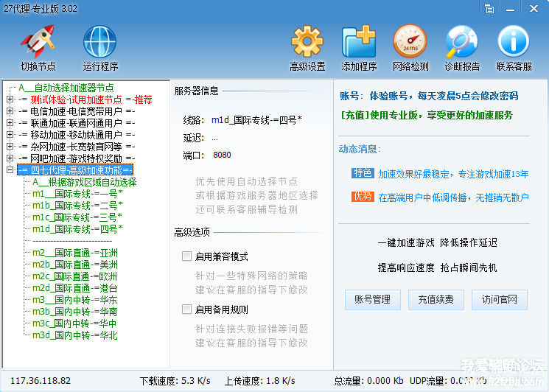Click the orange 优势 tag
Screen dimensions: 549x392
pos(363,196)
